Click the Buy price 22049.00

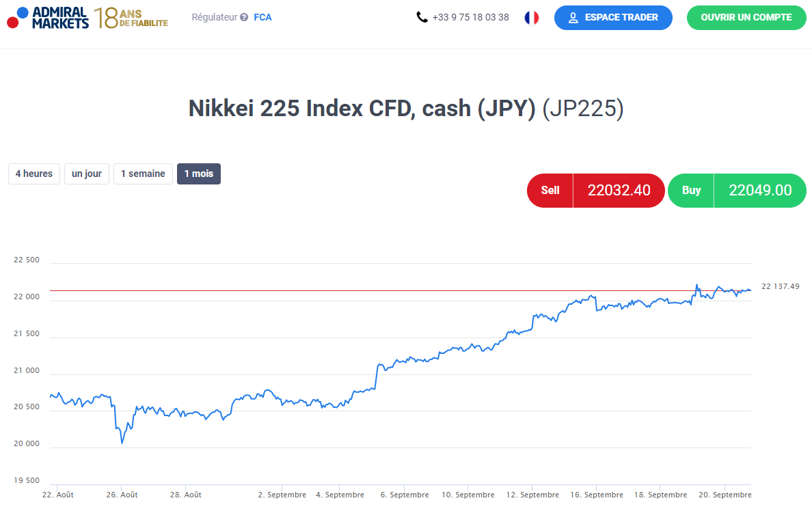(x=760, y=191)
